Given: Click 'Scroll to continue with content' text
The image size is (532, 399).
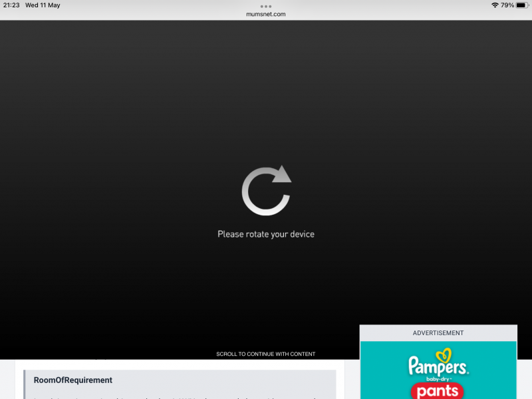Looking at the screenshot, I should (266, 354).
